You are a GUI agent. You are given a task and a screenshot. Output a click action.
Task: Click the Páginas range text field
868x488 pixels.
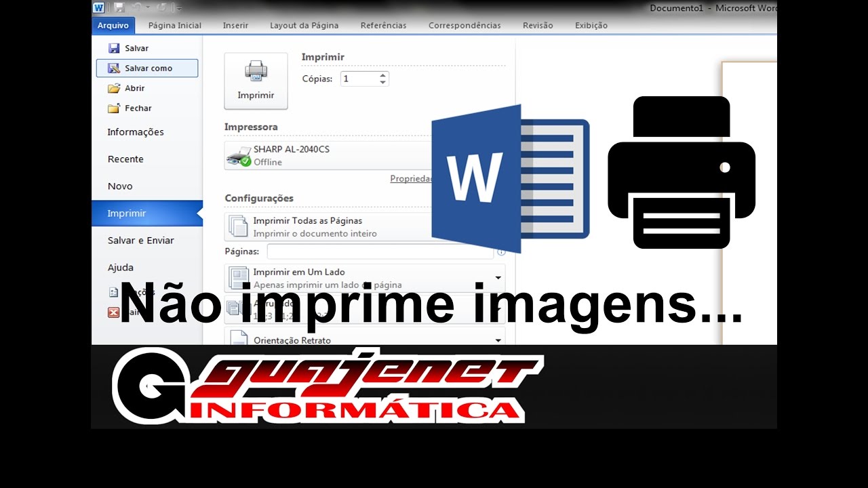click(380, 251)
